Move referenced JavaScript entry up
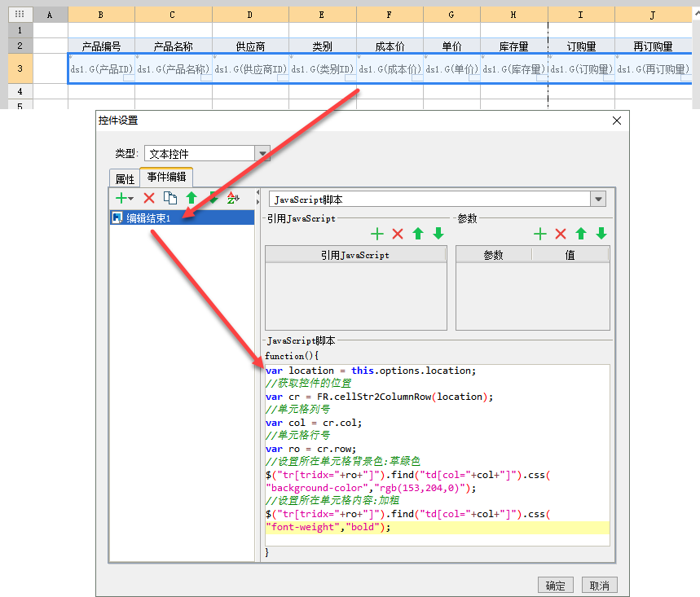The height and width of the screenshot is (597, 700). 418,234
